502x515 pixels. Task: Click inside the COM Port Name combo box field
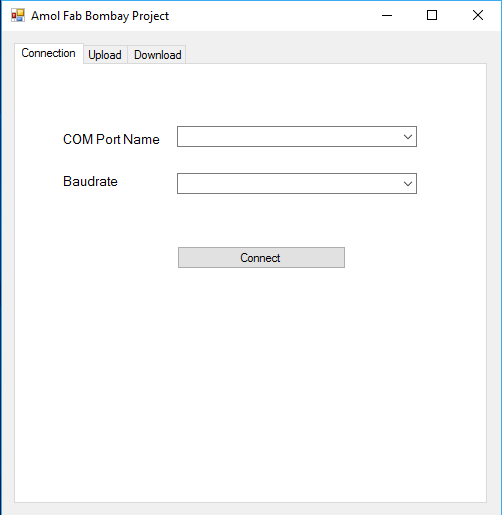297,137
